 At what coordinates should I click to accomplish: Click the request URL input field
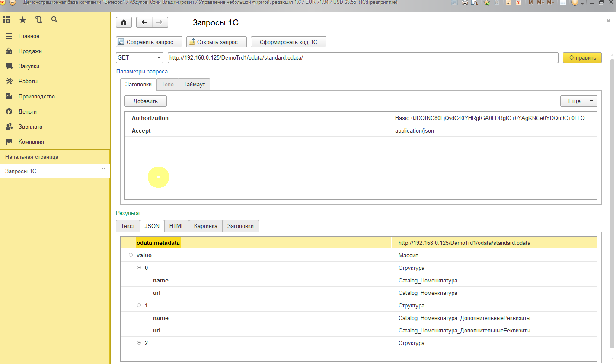click(x=363, y=57)
